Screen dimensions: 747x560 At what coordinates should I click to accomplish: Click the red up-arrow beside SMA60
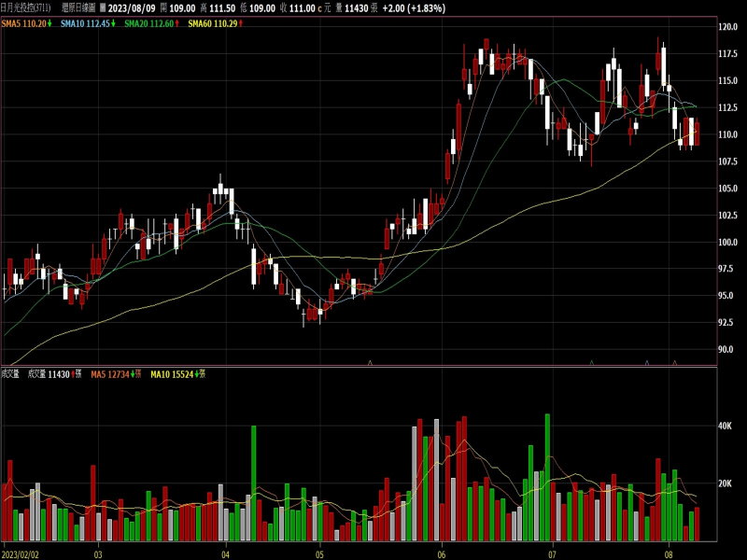241,23
